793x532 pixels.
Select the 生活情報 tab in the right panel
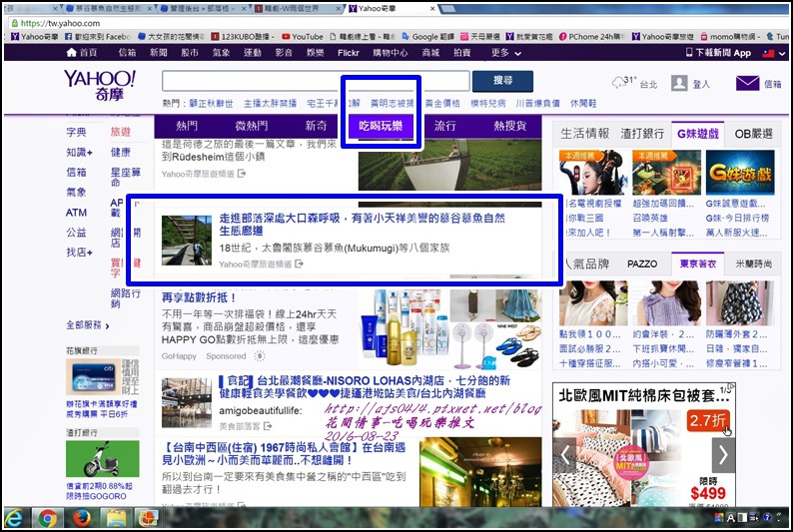point(584,134)
